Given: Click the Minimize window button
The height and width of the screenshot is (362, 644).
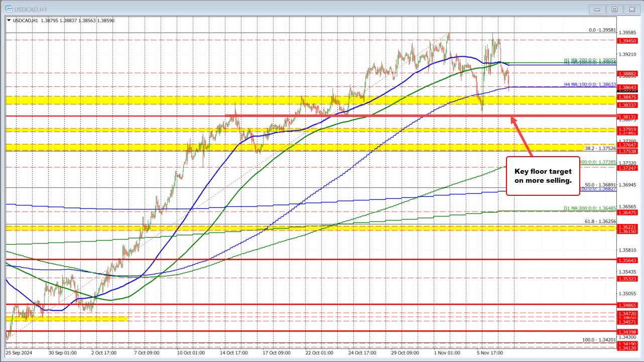Looking at the screenshot, I should (597, 9).
